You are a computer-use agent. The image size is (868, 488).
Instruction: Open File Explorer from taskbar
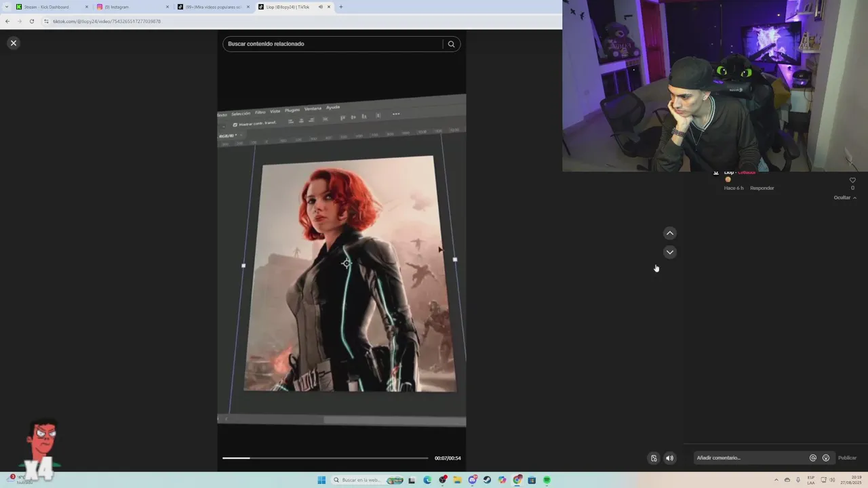coord(458,480)
